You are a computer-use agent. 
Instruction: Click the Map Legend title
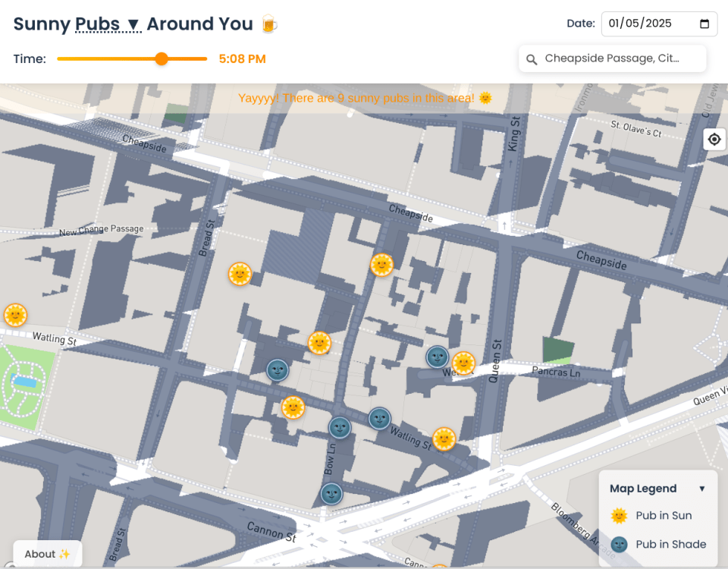point(643,489)
